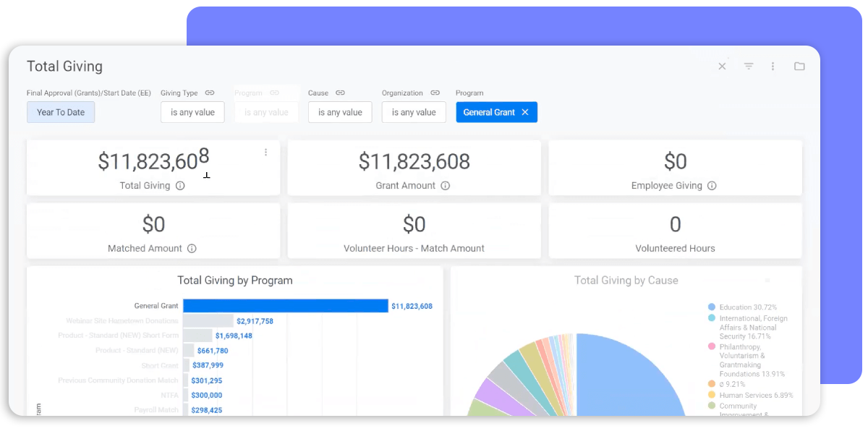Open the Total Giving tile three-dot menu
The image size is (868, 439).
point(265,153)
